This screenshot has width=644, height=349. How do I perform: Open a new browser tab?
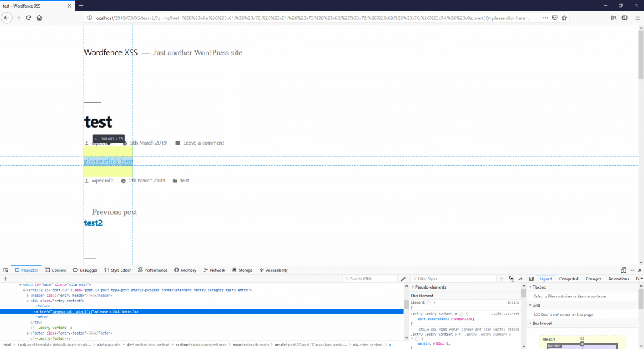tap(81, 5)
